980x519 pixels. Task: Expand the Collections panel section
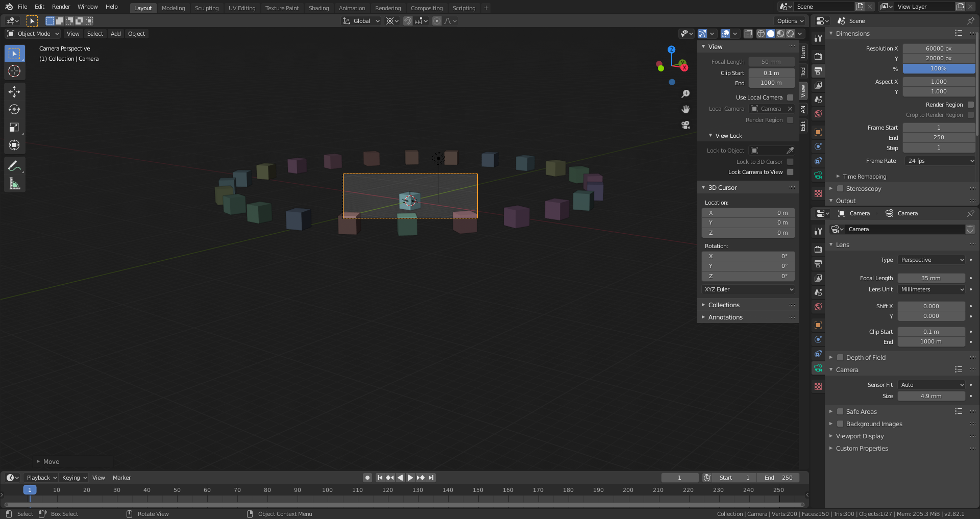[x=724, y=305]
